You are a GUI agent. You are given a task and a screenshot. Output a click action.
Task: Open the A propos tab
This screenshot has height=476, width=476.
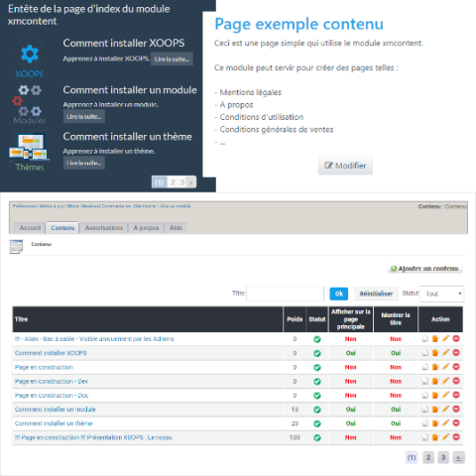(146, 228)
